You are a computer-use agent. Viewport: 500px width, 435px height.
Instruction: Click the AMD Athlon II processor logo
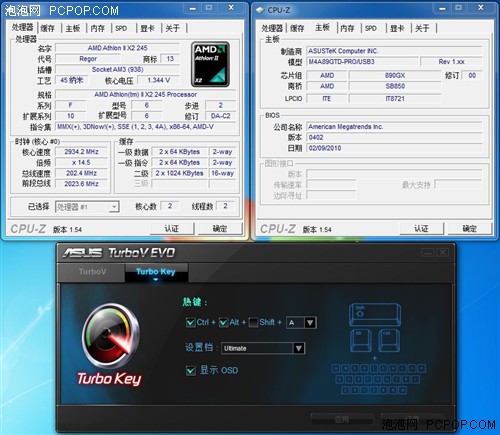(x=210, y=64)
